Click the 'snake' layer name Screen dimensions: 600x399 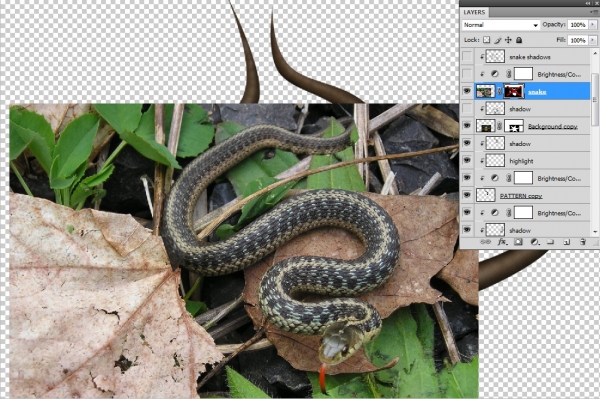pyautogui.click(x=537, y=92)
